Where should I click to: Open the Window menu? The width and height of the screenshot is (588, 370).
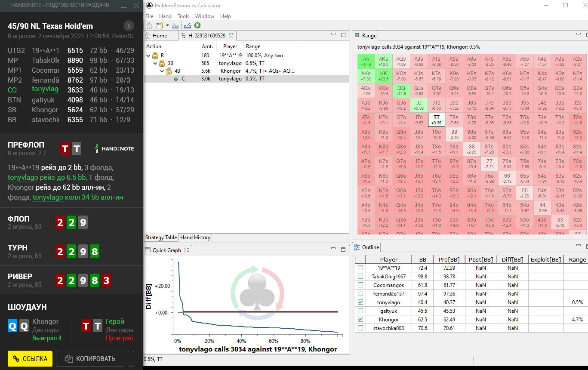tap(205, 16)
